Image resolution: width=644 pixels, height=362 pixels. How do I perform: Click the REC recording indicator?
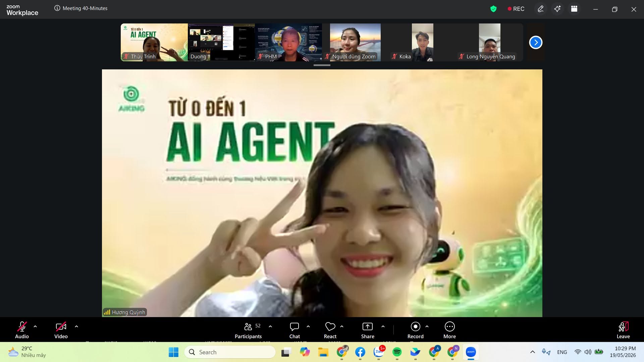click(x=516, y=9)
